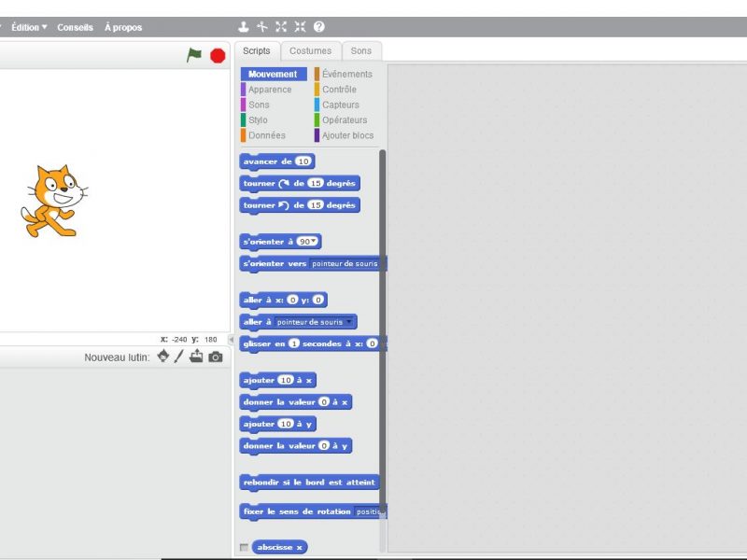Image resolution: width=747 pixels, height=560 pixels.
Task: Click value field in donner la valeur à y
Action: point(324,446)
